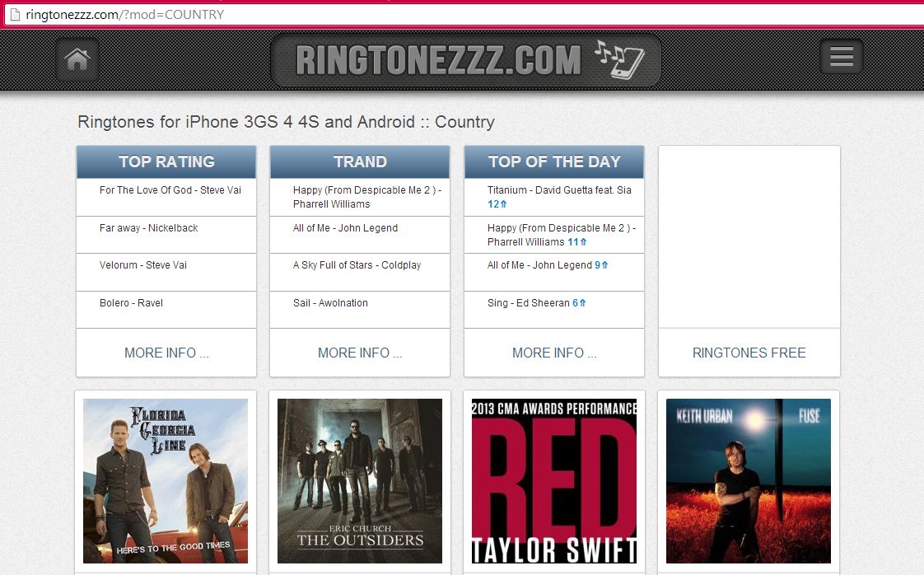Click MORE INFO under Trand
924x575 pixels.
(x=360, y=353)
